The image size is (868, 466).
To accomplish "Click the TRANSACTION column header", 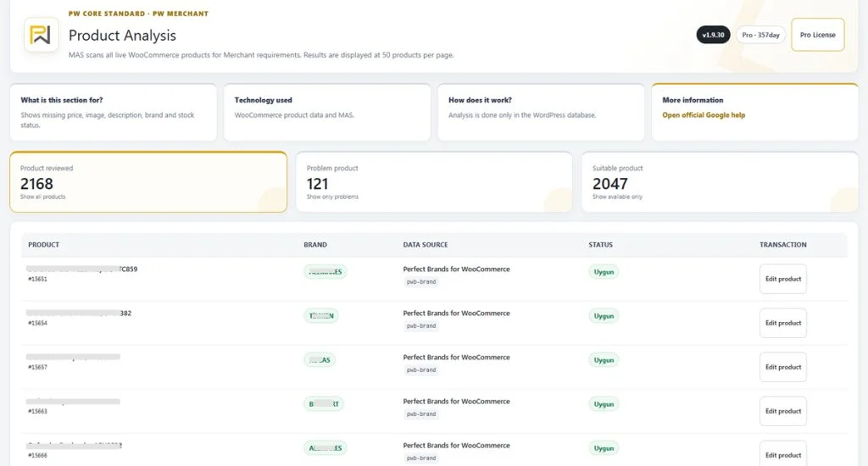I will (x=782, y=245).
